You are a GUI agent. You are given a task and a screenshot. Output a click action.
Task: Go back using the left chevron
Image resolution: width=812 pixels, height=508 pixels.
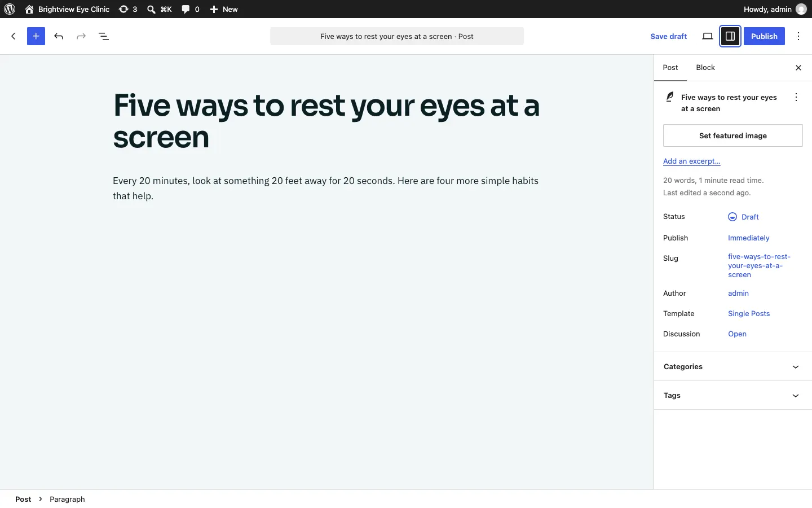click(x=14, y=36)
